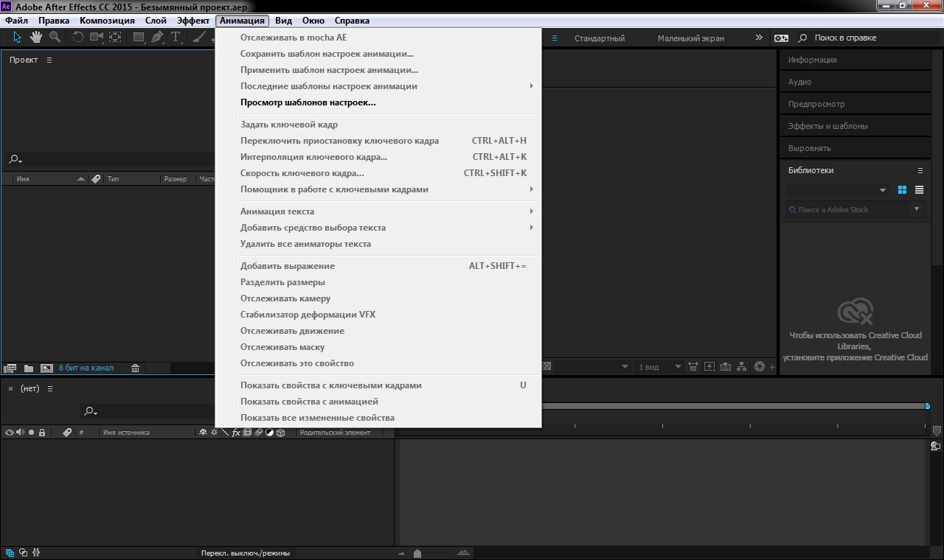944x560 pixels.
Task: Create a new folder in Project panel
Action: [28, 368]
